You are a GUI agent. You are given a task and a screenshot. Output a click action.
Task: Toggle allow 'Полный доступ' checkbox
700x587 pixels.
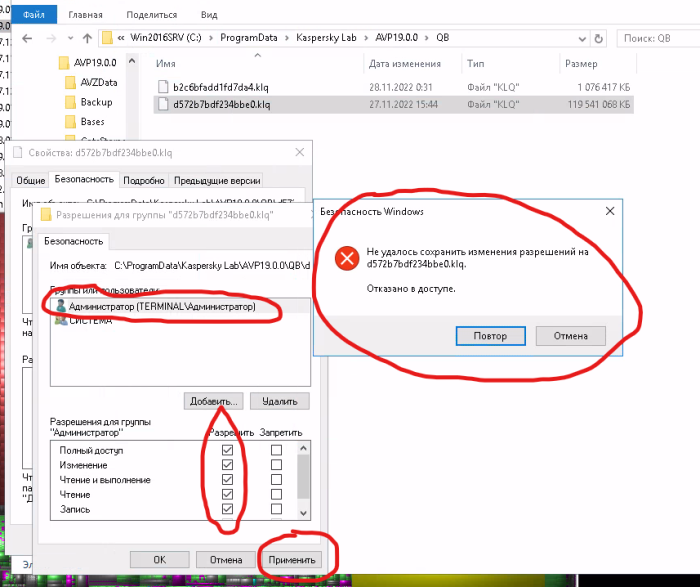pyautogui.click(x=227, y=450)
